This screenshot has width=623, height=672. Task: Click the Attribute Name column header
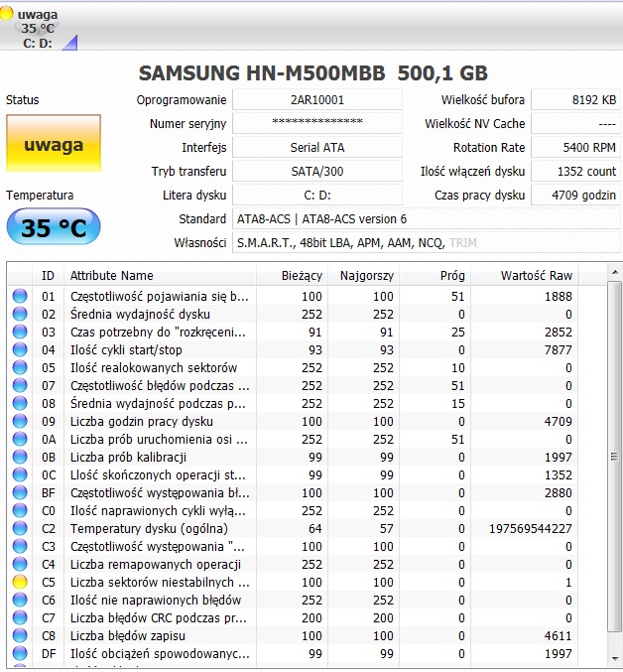[160, 275]
